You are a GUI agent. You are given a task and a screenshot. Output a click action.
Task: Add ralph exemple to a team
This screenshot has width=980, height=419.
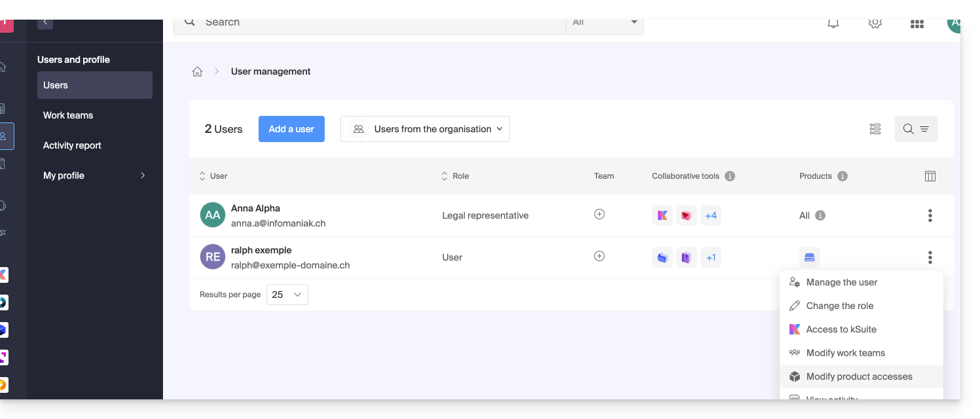(599, 256)
